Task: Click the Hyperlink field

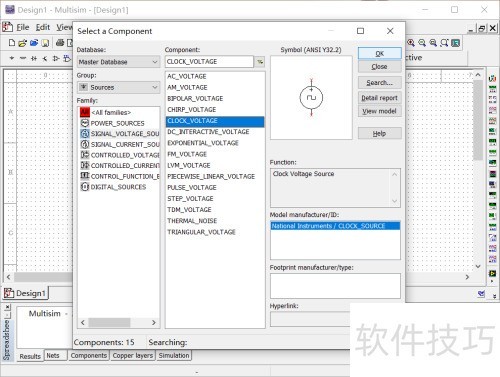Action: point(310,320)
